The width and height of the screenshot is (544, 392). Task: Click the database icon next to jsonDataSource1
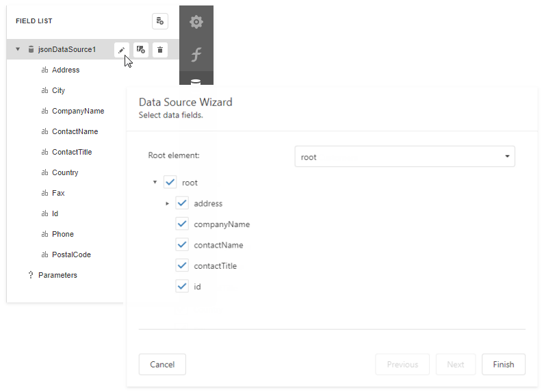click(x=31, y=49)
